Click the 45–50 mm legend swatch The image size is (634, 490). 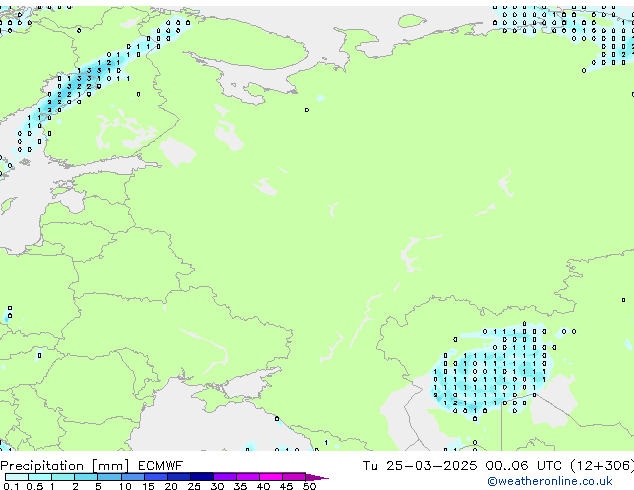pos(294,477)
